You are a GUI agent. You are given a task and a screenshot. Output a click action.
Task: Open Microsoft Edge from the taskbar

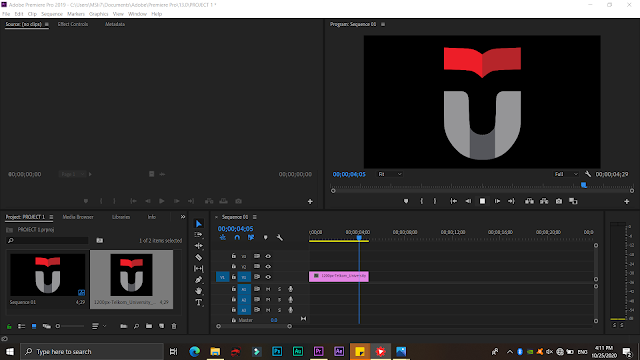pos(195,351)
